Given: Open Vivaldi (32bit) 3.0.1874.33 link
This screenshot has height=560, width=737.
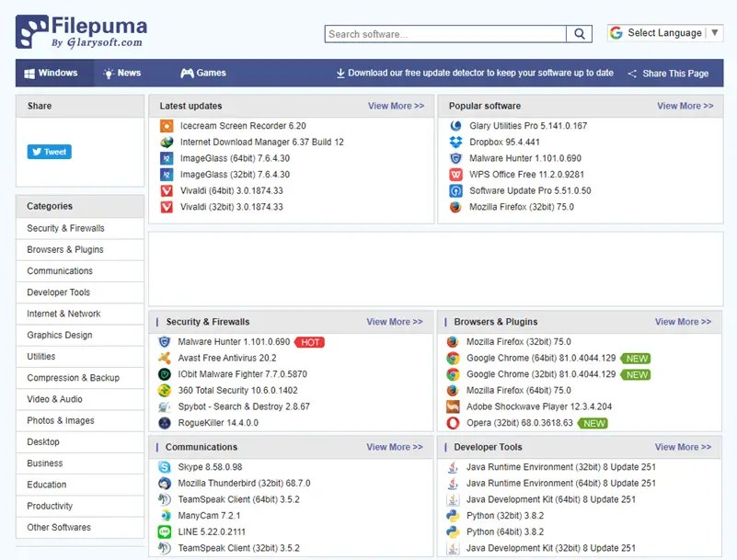Looking at the screenshot, I should coord(232,207).
